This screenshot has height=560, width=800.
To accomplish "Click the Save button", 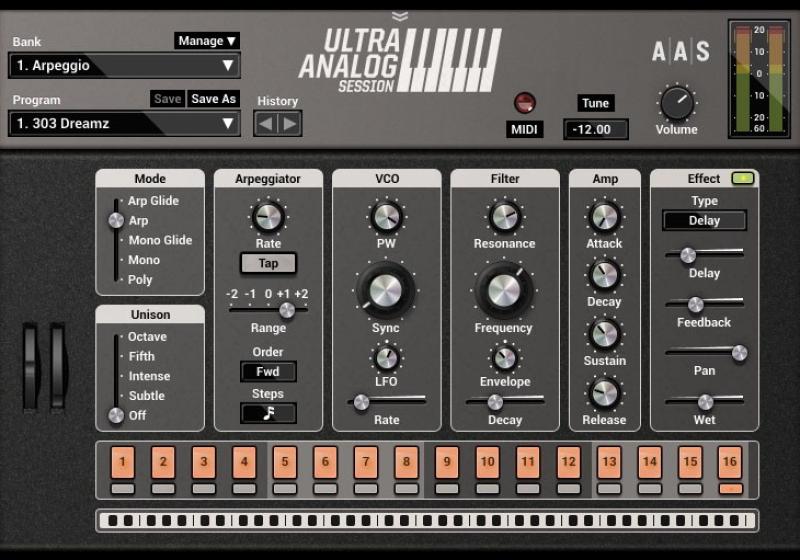I will pos(167,99).
